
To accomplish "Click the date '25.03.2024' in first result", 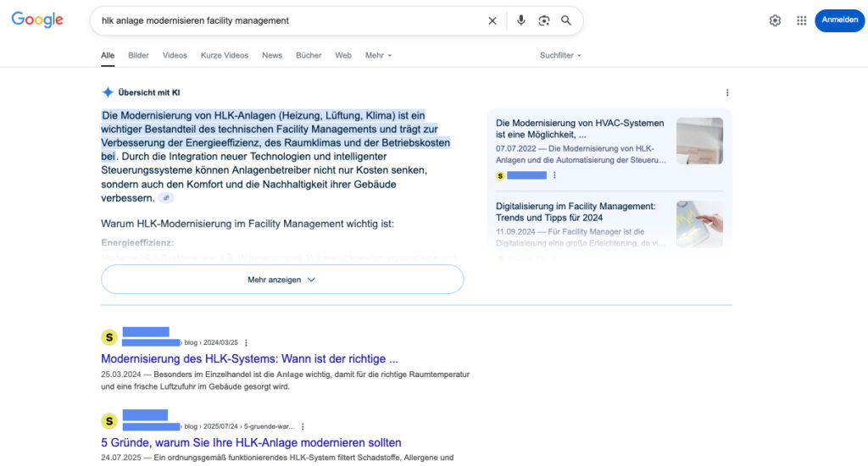I will tap(120, 374).
